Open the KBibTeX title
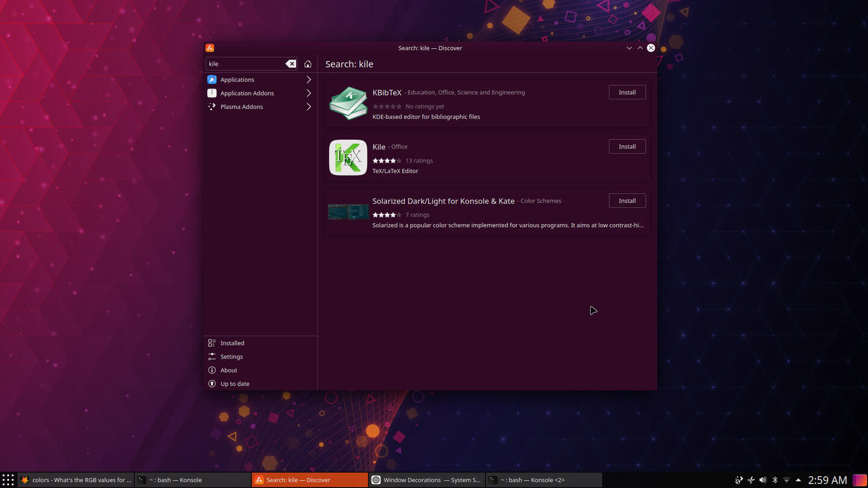This screenshot has width=868, height=488. pos(387,92)
